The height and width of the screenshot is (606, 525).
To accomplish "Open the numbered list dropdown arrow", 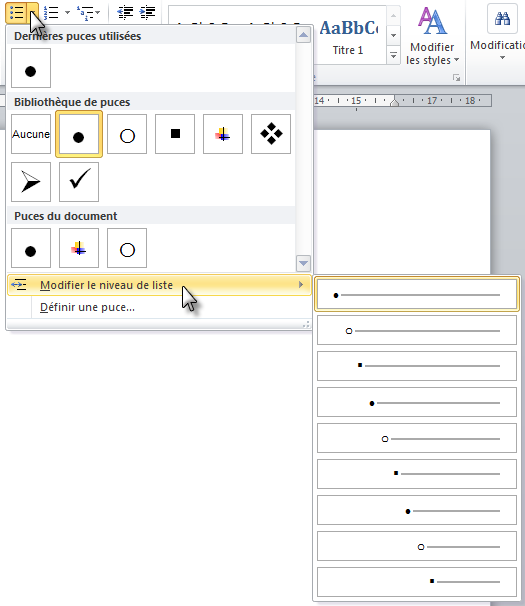I will [67, 12].
